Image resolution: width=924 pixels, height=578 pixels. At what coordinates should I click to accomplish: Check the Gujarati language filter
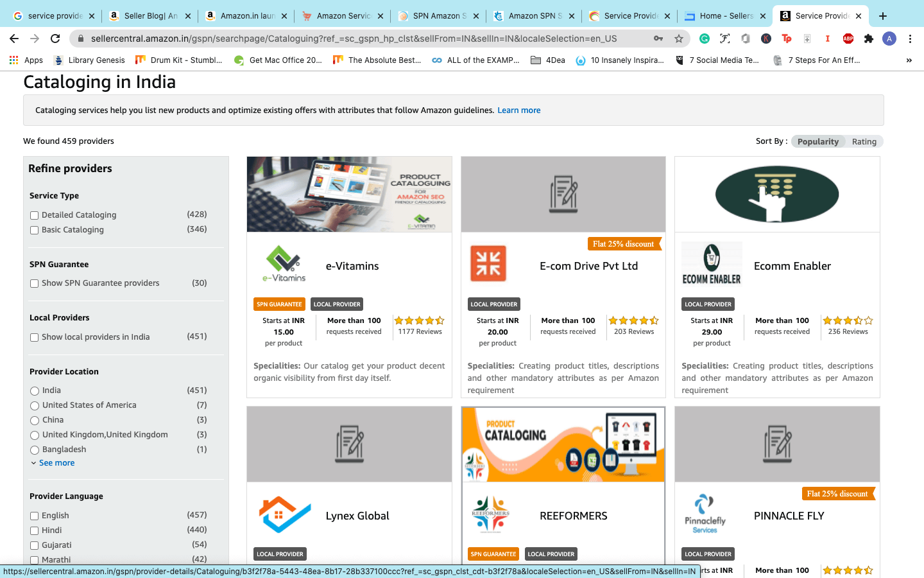[35, 545]
